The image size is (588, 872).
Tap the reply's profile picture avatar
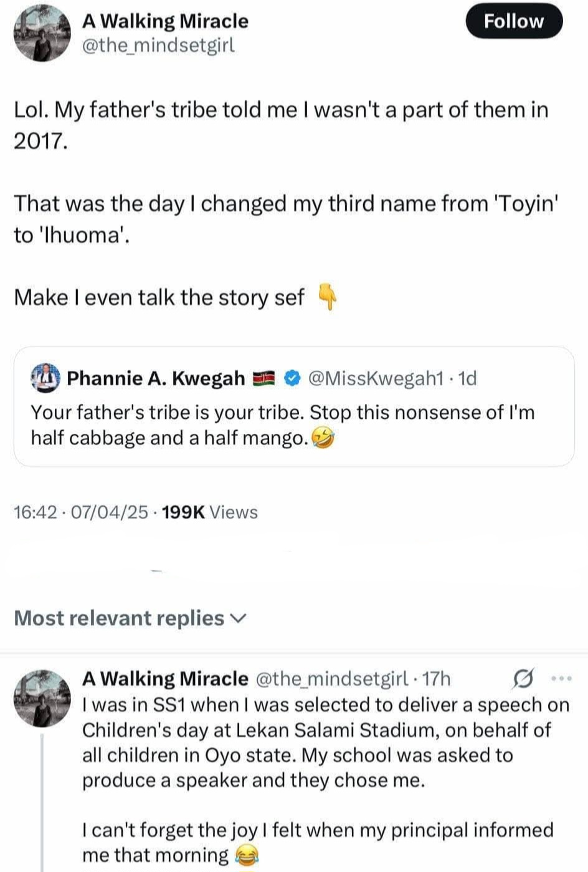pos(42,698)
